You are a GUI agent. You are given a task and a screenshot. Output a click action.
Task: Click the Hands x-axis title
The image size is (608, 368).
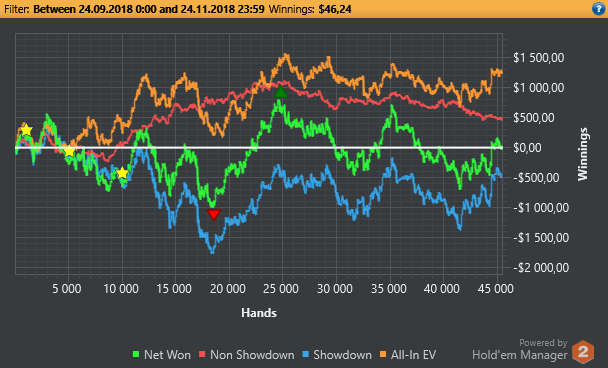coord(259,313)
